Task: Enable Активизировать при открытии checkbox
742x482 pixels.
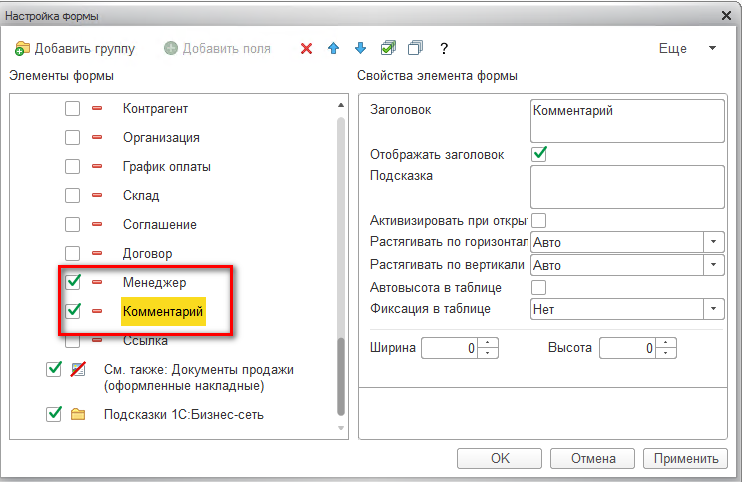Action: coord(539,220)
